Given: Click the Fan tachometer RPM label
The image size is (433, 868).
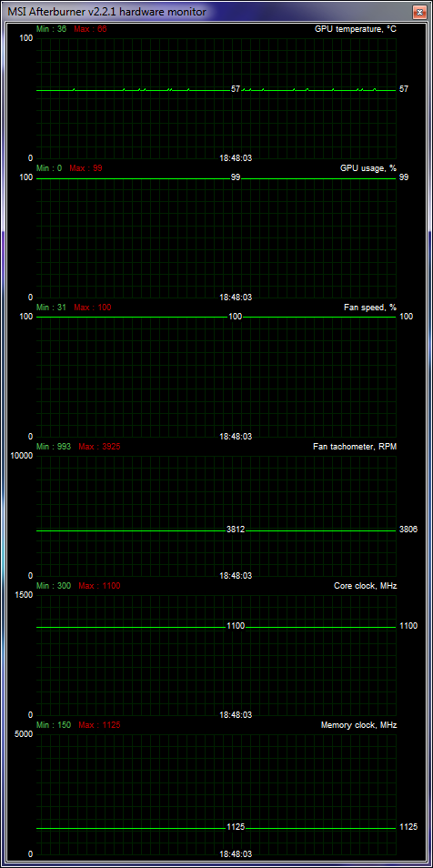Looking at the screenshot, I should point(355,446).
